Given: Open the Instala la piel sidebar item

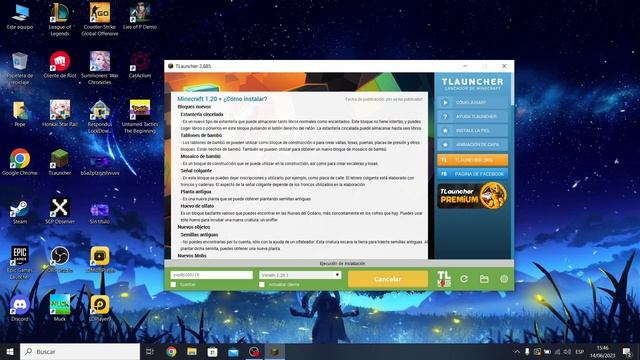Looking at the screenshot, I should coord(472,131).
